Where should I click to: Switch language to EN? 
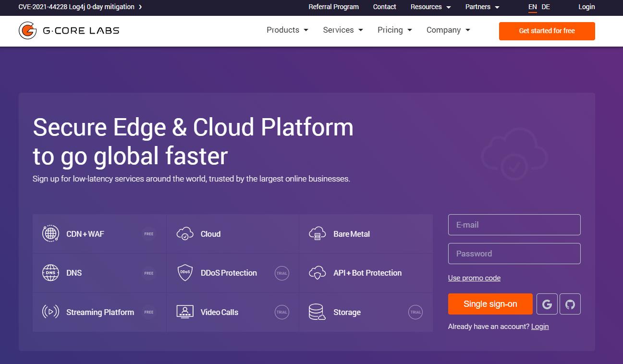(x=533, y=7)
